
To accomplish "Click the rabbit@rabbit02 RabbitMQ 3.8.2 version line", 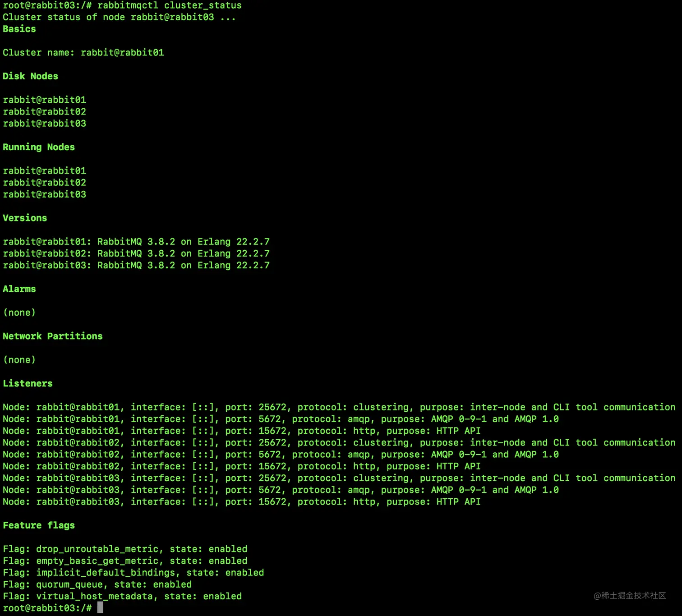I will point(136,253).
